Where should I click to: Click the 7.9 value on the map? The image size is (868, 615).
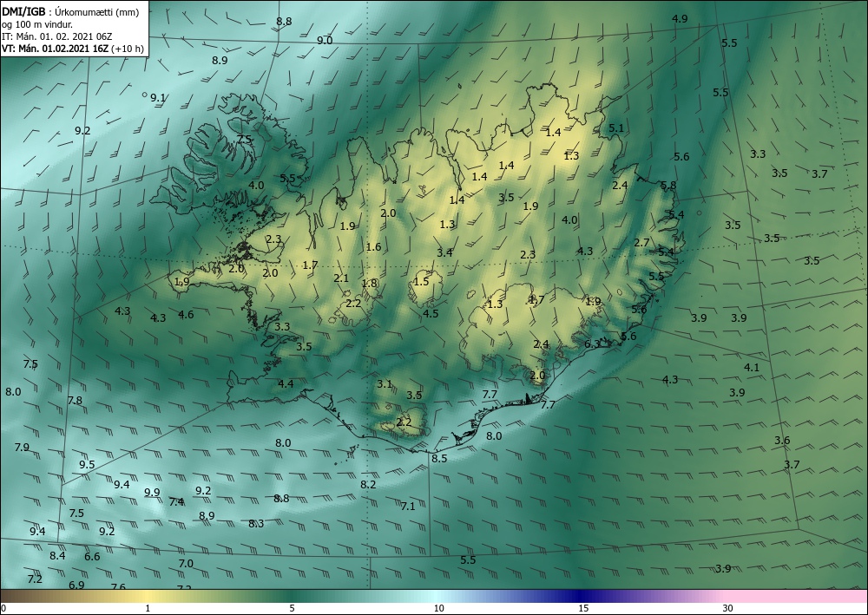pos(22,447)
